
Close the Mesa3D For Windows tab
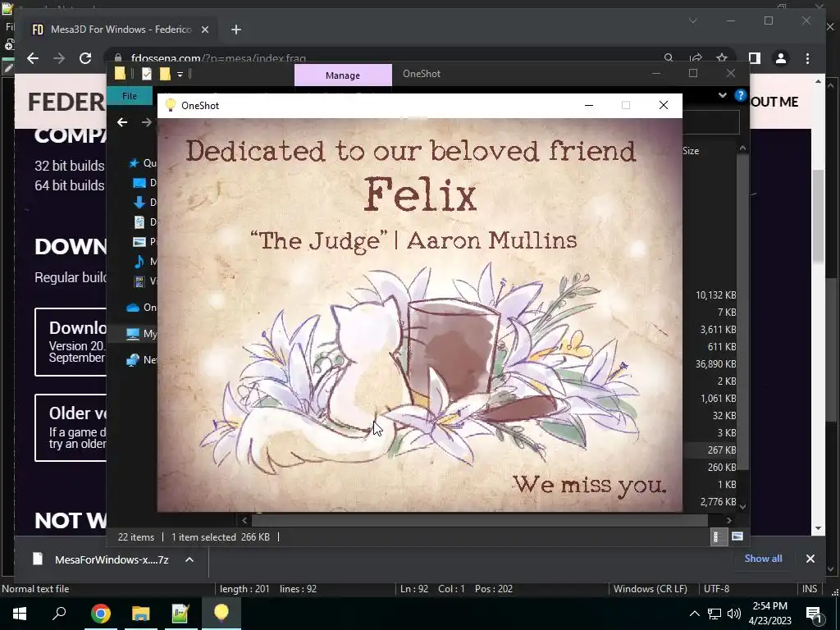pos(204,30)
